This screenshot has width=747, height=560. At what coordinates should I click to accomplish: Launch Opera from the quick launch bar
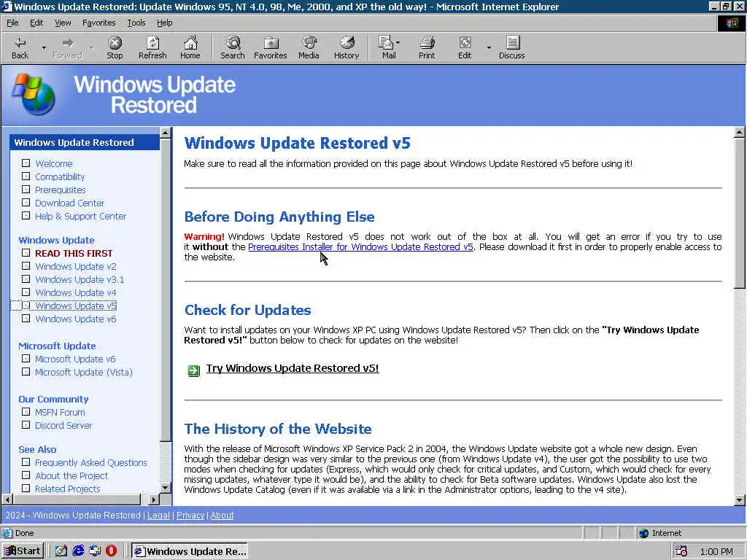pos(111,551)
